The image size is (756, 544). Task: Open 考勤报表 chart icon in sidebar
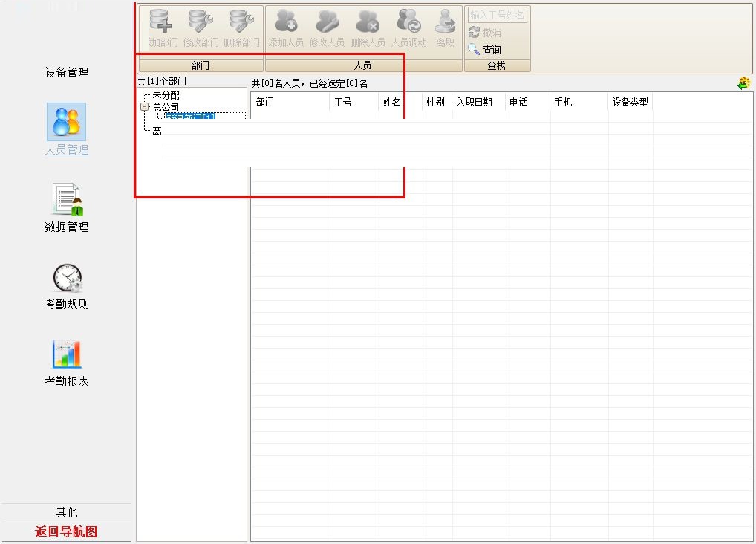[x=67, y=354]
